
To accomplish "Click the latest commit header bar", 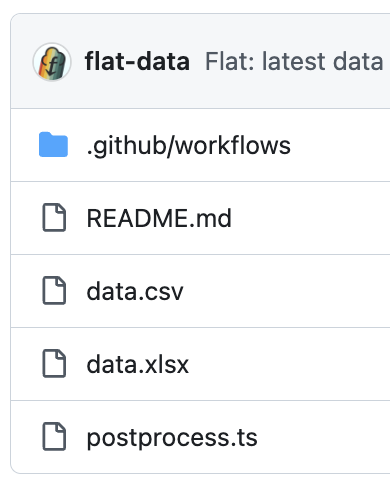I will point(200,61).
